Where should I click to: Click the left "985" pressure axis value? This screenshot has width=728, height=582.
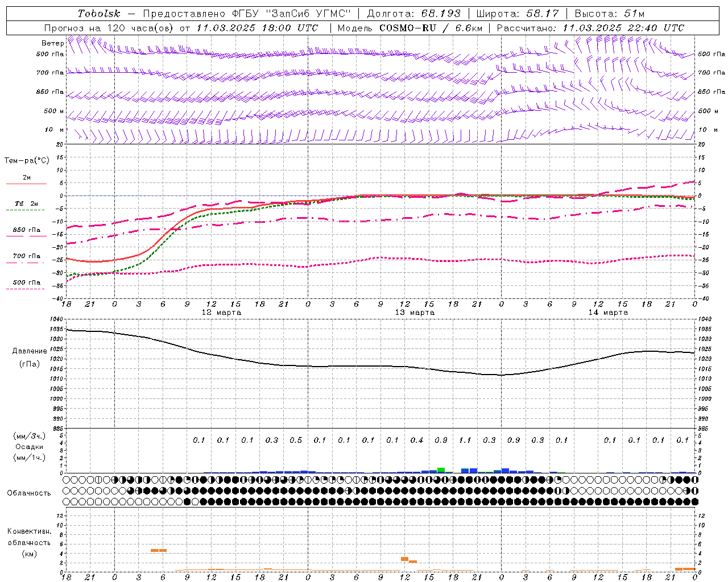(x=57, y=429)
